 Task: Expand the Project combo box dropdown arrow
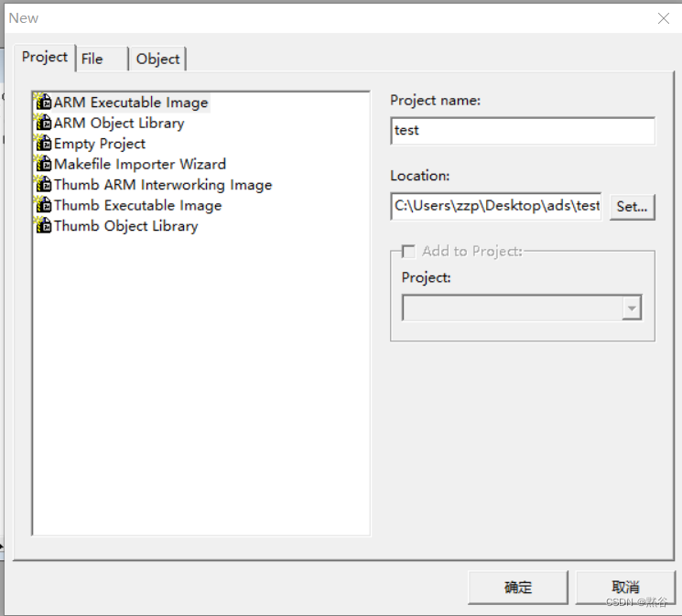pos(632,308)
